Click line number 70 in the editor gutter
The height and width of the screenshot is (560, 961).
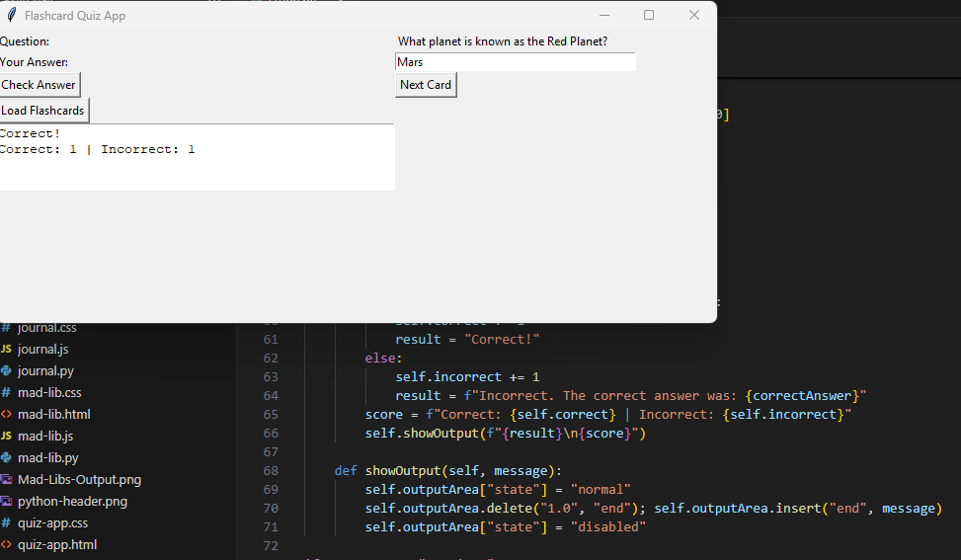click(271, 509)
